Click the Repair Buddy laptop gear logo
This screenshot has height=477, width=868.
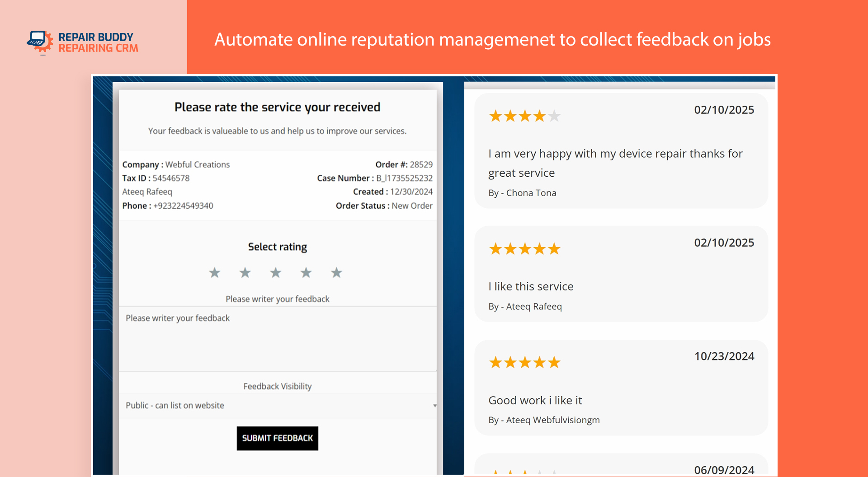click(40, 42)
